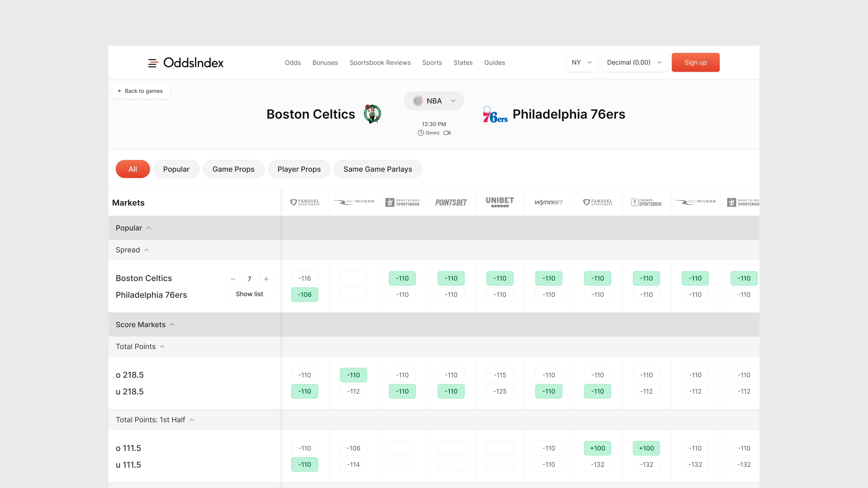Go back via Back to games
868x488 pixels.
pyautogui.click(x=141, y=91)
